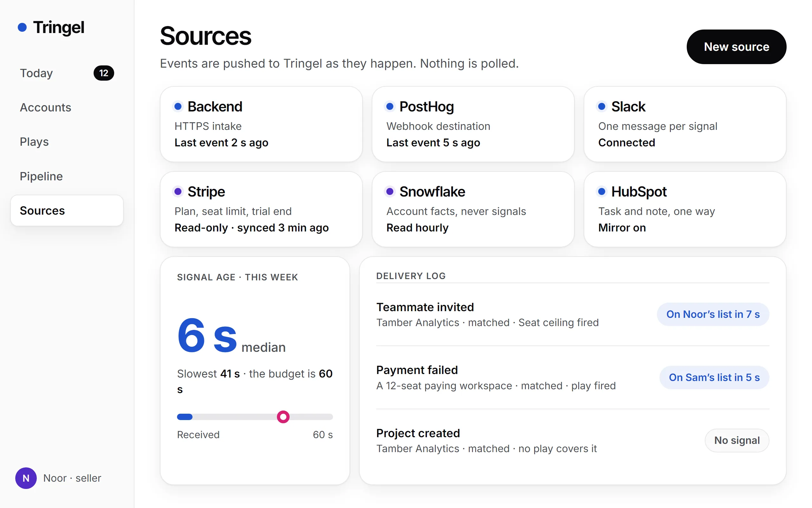The width and height of the screenshot is (812, 508).
Task: Open the Slack source card
Action: (x=685, y=124)
